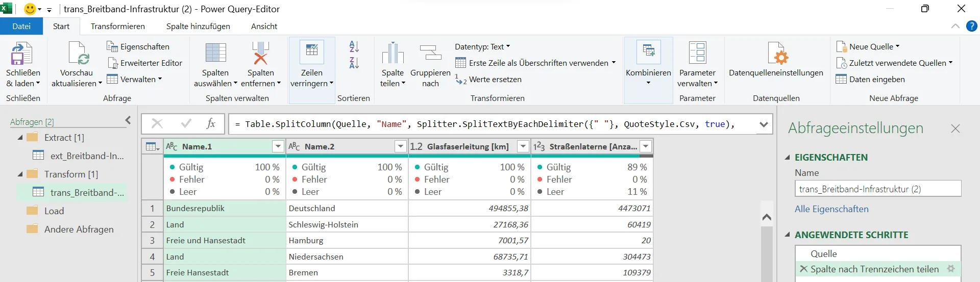The width and height of the screenshot is (980, 282).
Task: Click the Gruppieren nach icon
Action: pos(430,53)
